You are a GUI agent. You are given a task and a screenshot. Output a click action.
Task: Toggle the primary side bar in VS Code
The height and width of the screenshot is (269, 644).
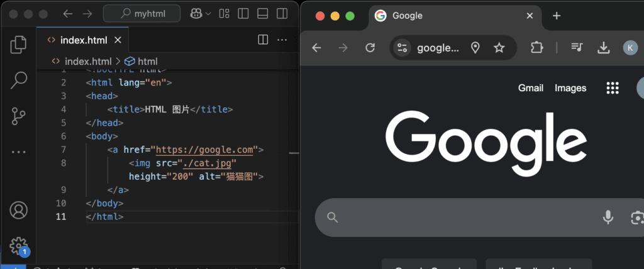(x=243, y=14)
